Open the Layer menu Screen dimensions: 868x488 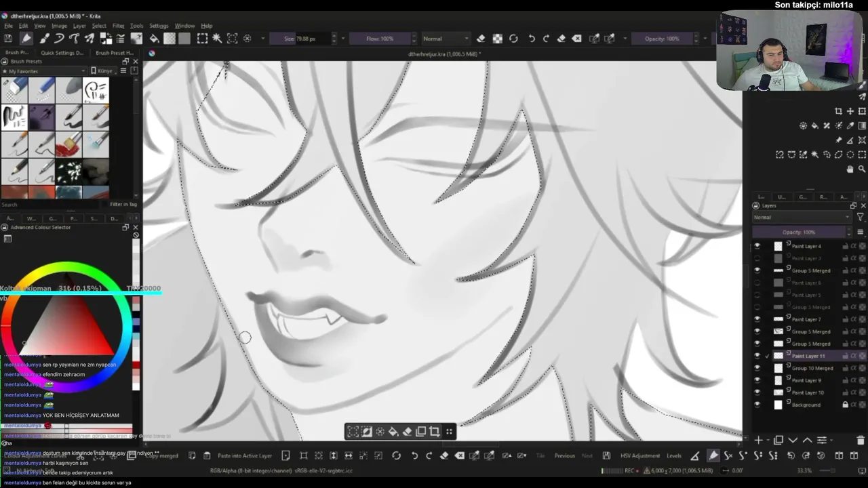click(79, 26)
